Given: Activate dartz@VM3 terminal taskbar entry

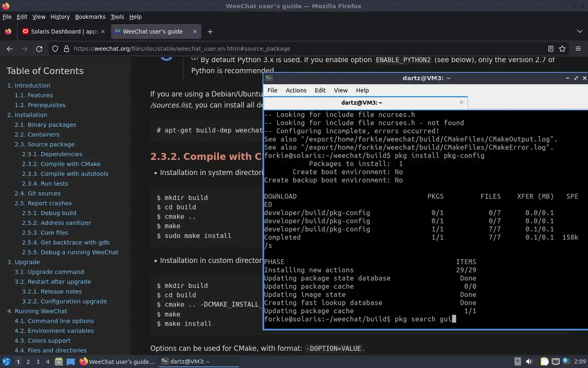Looking at the screenshot, I should [198, 361].
